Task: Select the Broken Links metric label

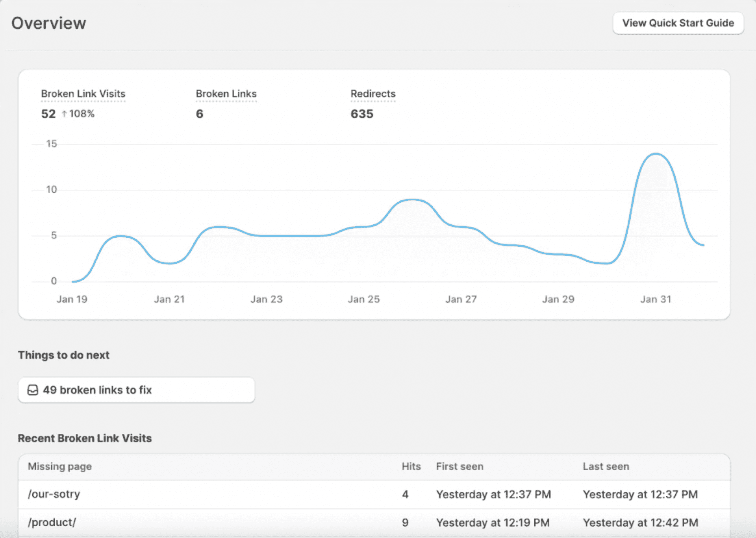Action: [226, 94]
